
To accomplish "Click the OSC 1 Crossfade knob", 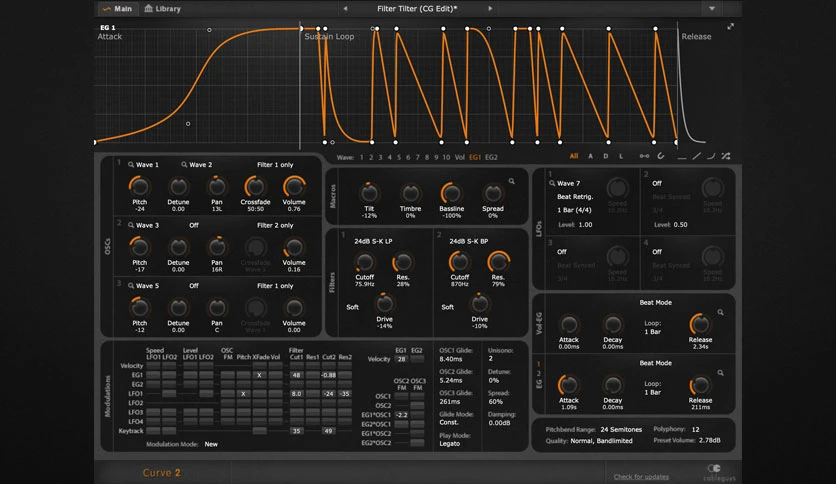I will (255, 186).
